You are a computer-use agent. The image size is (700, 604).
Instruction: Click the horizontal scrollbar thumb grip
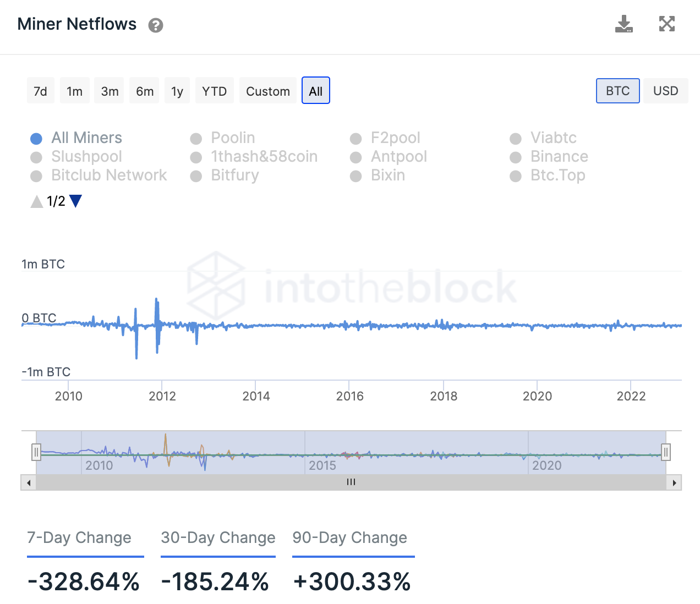point(351,482)
